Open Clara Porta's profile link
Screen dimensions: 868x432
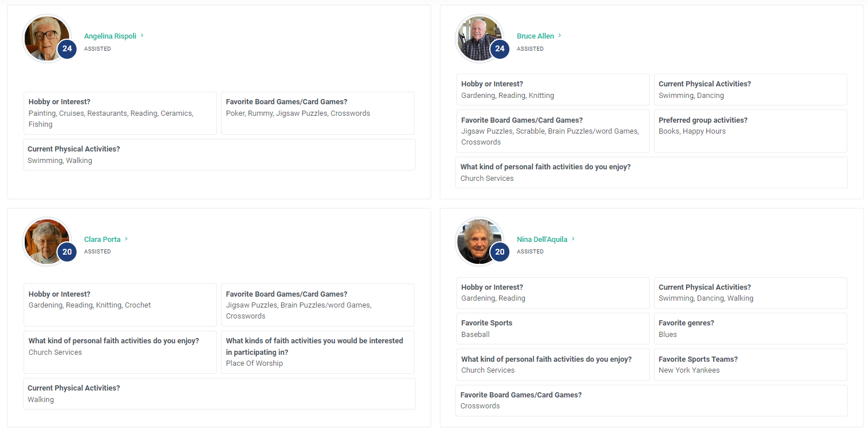point(102,239)
